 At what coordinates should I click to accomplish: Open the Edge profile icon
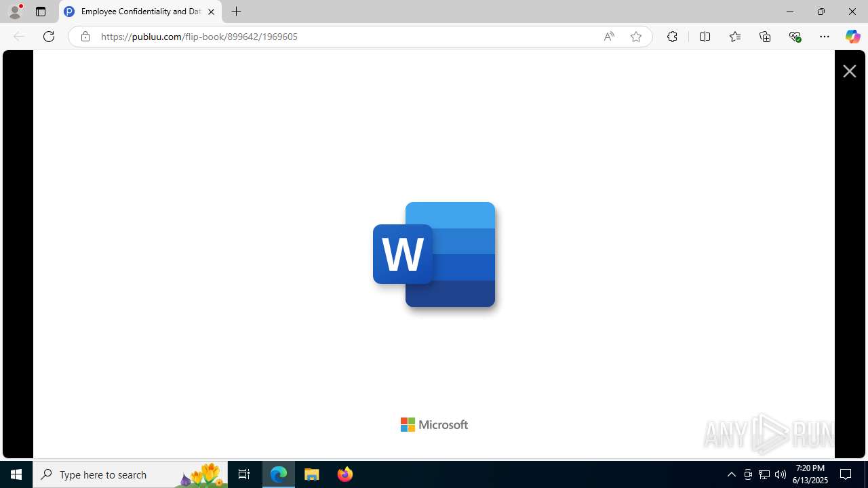click(x=15, y=12)
